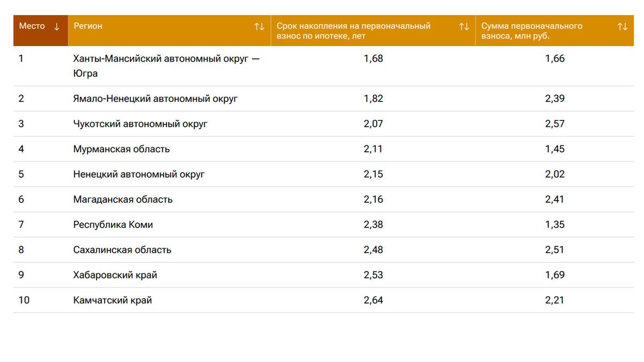Click the sort arrows on Сумма первоначального взноса
This screenshot has height=362, width=644.
click(x=623, y=25)
